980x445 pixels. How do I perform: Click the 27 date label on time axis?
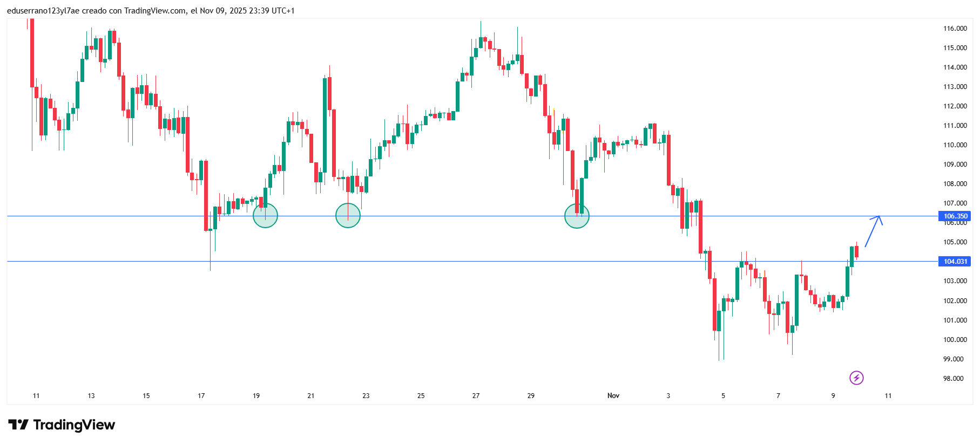pos(476,395)
